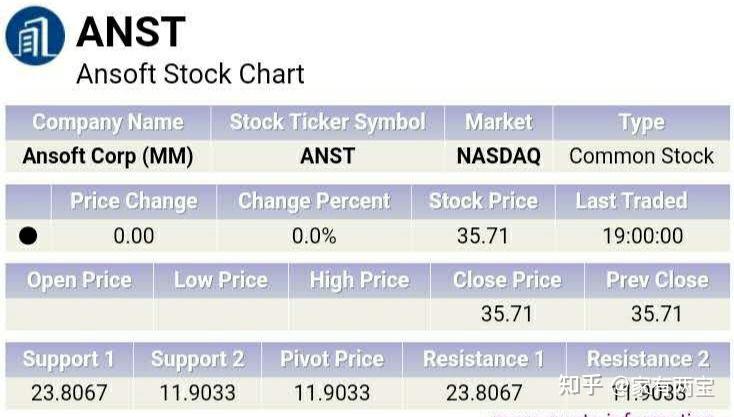
Task: Click the Prev Close header
Action: click(x=656, y=280)
